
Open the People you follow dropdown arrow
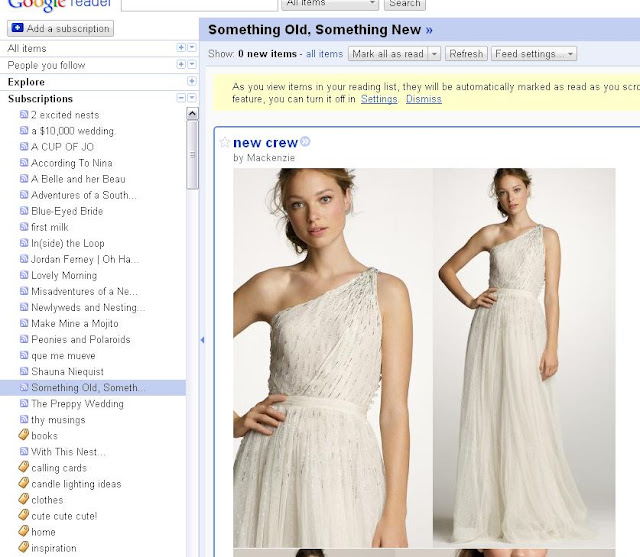(192, 64)
